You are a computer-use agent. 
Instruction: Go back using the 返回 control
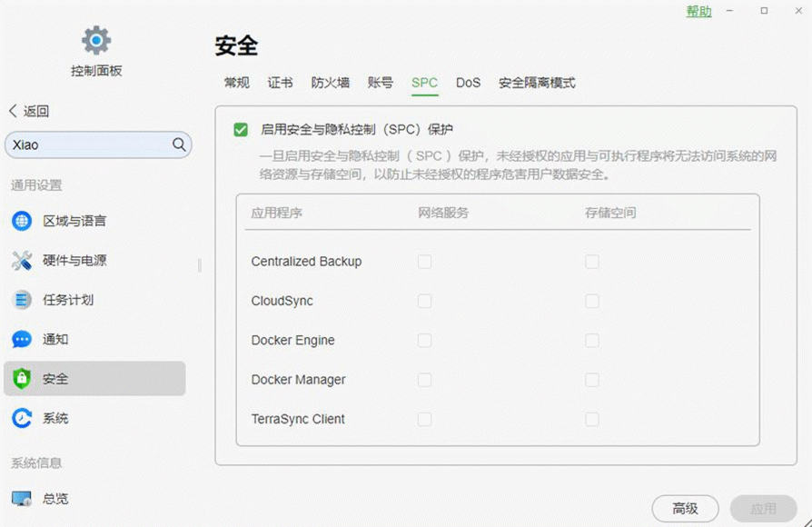tap(27, 109)
